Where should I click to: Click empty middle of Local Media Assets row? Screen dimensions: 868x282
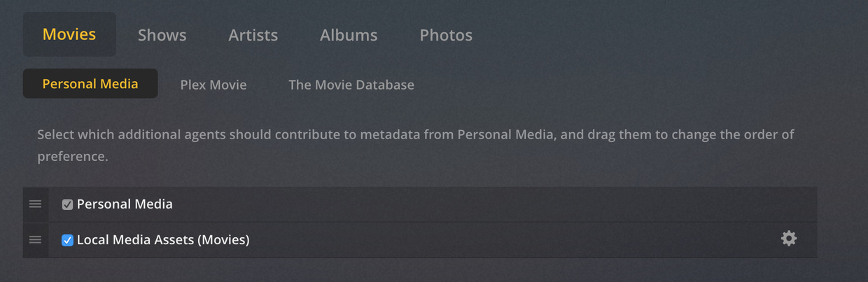[x=490, y=240]
